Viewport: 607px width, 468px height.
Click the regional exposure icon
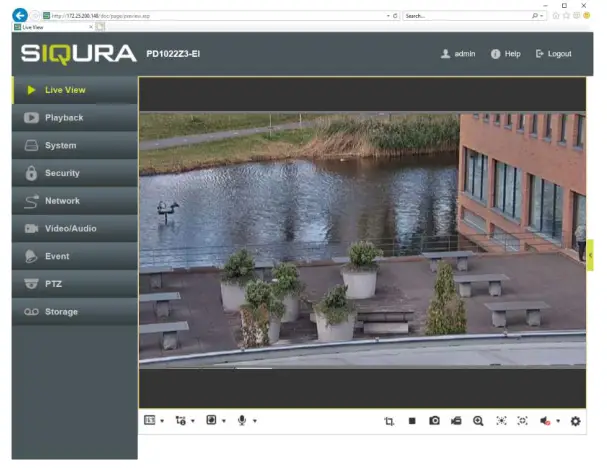(501, 421)
